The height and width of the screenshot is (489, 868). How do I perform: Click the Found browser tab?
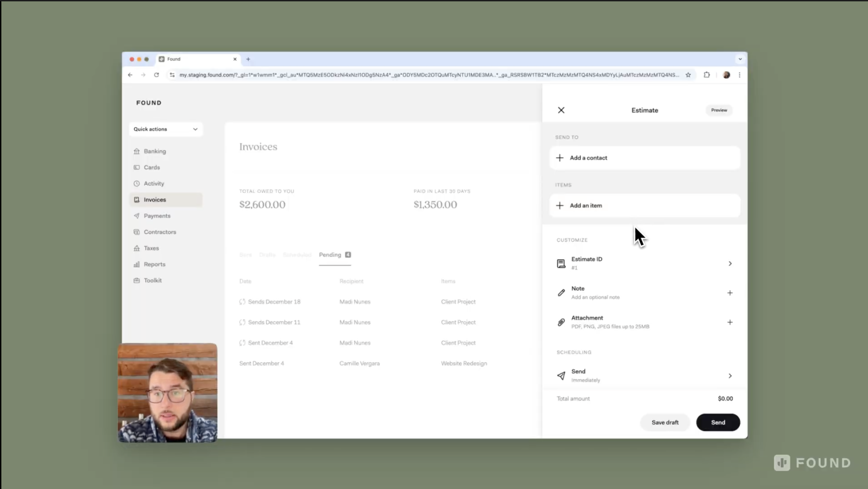197,59
